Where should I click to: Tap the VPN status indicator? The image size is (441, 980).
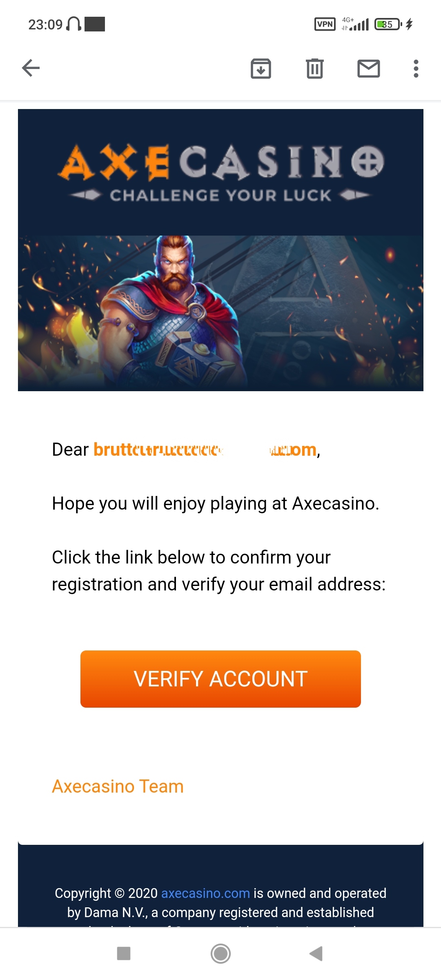pos(325,24)
